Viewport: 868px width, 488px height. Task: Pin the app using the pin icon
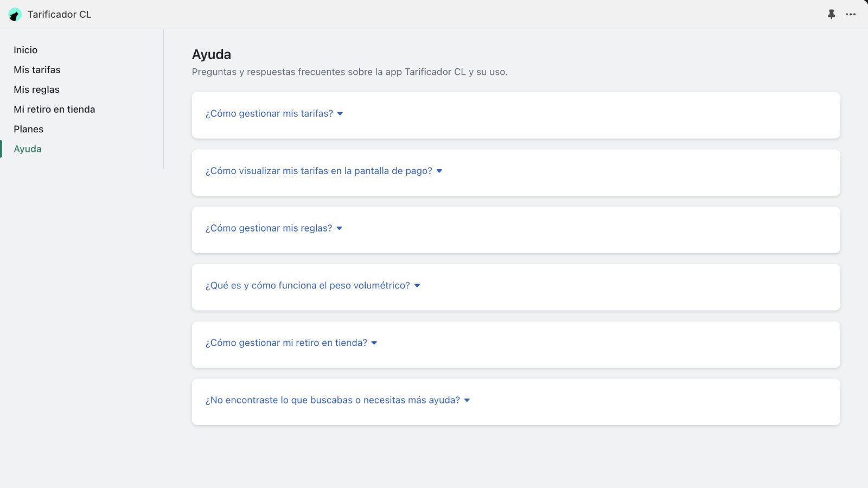(831, 15)
